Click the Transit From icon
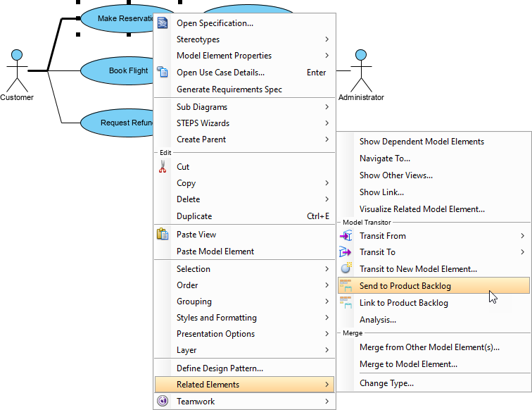The height and width of the screenshot is (410, 532). [x=346, y=236]
